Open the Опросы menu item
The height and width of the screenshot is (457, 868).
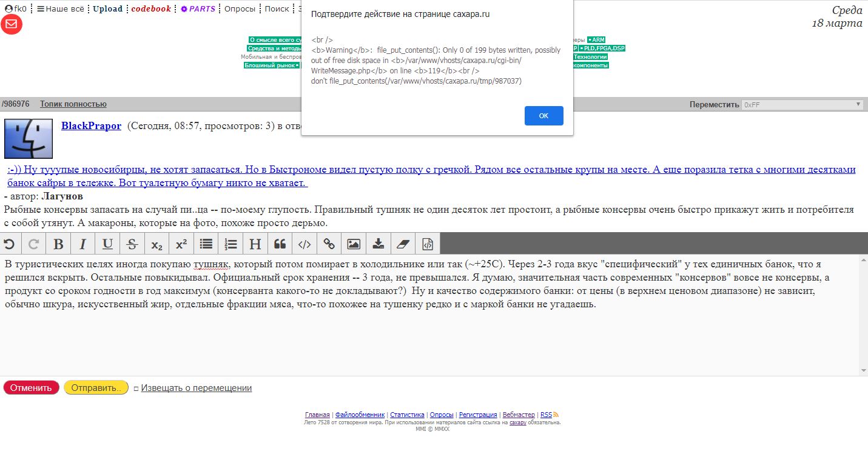pyautogui.click(x=240, y=9)
